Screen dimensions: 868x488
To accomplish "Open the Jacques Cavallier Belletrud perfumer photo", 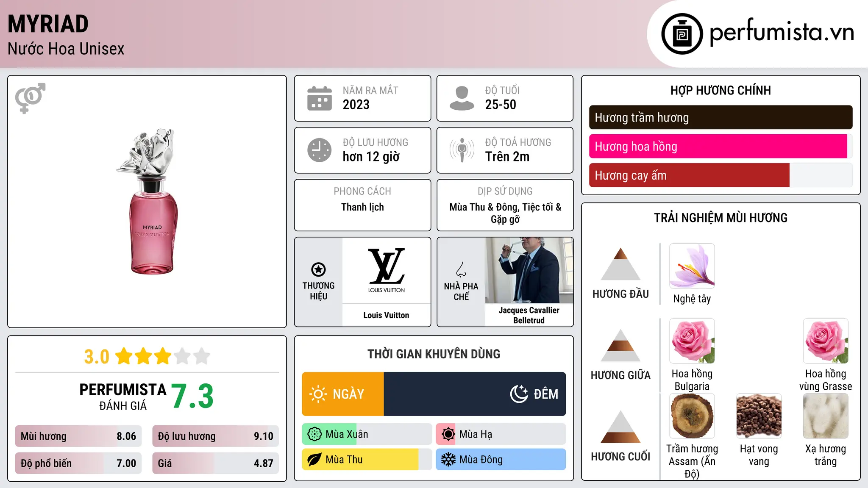I will [x=529, y=270].
